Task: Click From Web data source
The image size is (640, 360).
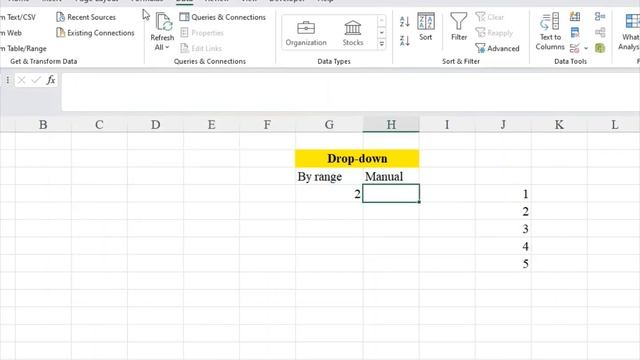Action: [x=11, y=33]
